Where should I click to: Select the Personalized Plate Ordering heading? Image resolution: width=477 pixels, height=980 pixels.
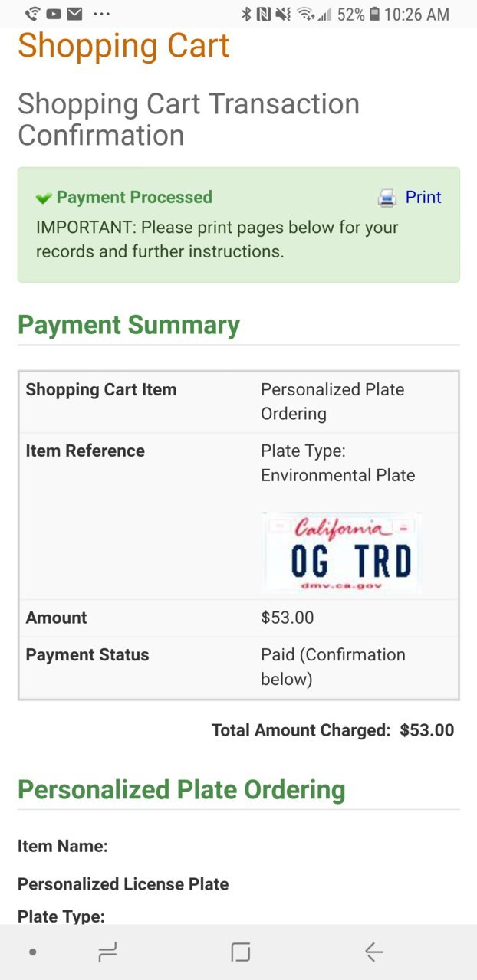[182, 790]
